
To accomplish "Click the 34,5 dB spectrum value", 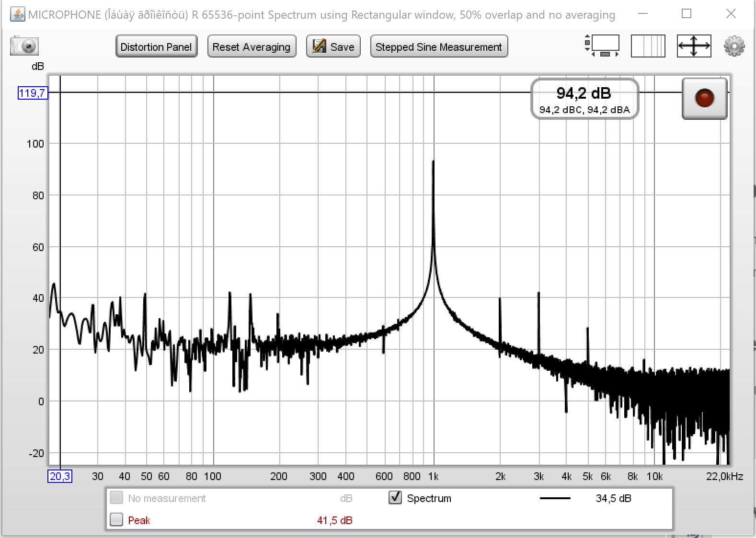I will (x=613, y=498).
